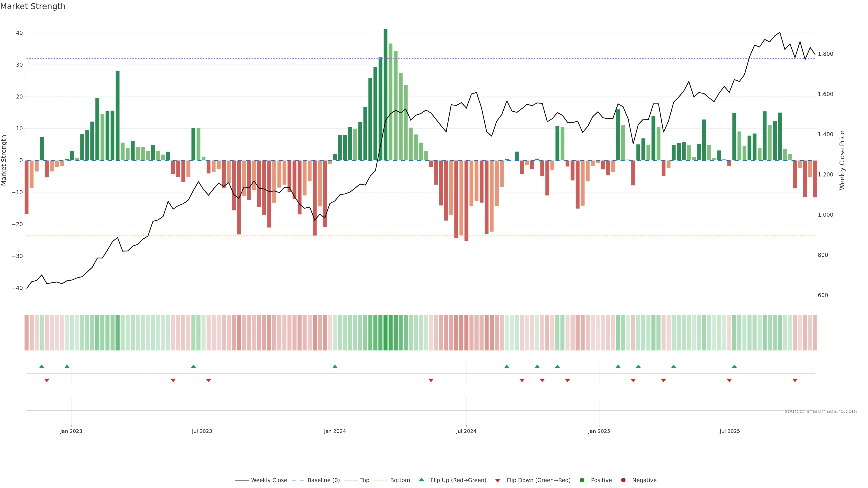Click the Weekly Close Price axis title
The height and width of the screenshot is (488, 868).
[842, 160]
